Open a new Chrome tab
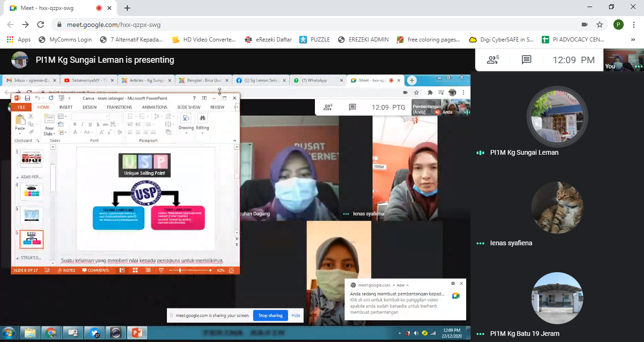The image size is (644, 342). (x=127, y=8)
